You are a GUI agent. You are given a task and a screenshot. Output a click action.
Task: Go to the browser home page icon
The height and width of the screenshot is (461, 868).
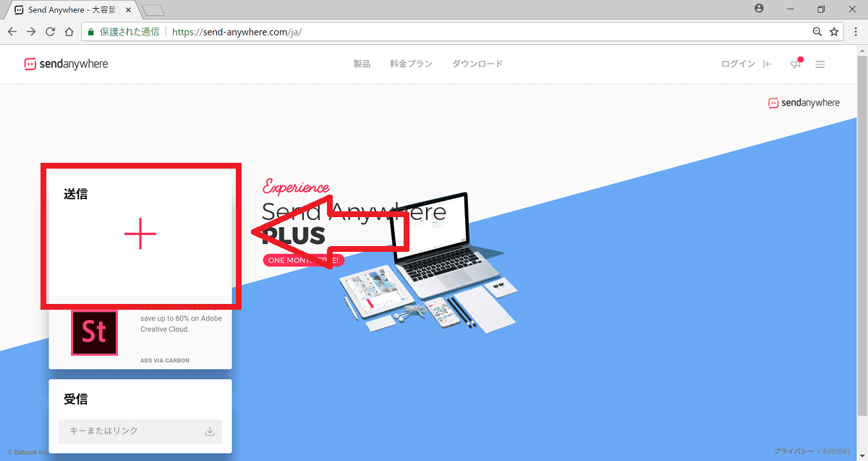[69, 32]
